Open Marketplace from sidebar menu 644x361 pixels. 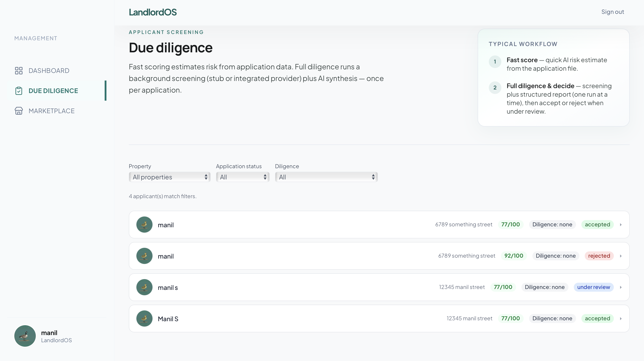tap(51, 111)
